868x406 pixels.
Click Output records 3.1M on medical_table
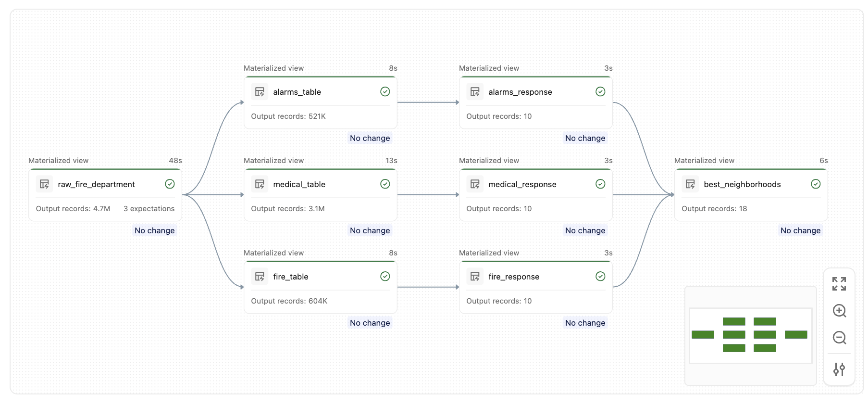click(x=288, y=209)
